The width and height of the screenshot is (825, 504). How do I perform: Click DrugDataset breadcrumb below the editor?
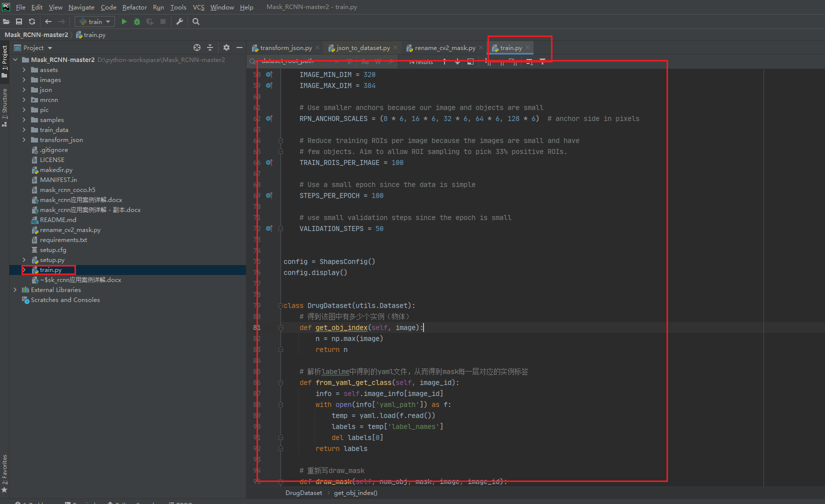303,493
